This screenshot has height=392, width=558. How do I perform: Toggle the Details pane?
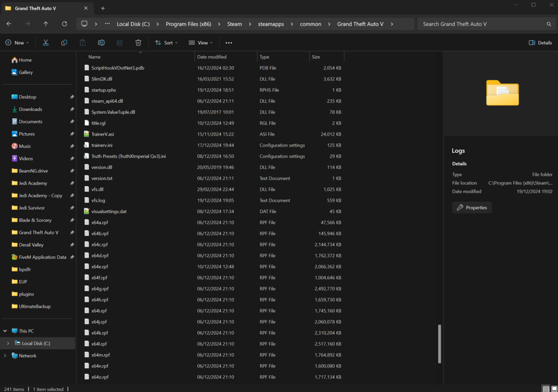pos(540,42)
